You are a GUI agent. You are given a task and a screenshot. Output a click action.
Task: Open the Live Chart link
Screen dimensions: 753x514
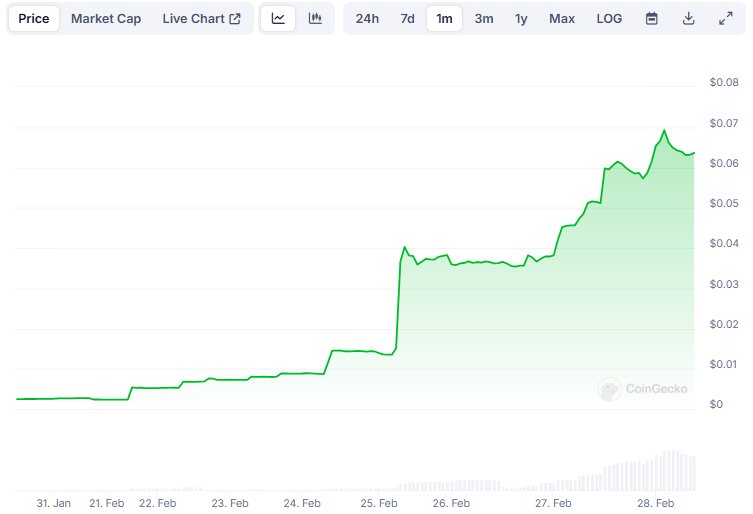point(201,19)
